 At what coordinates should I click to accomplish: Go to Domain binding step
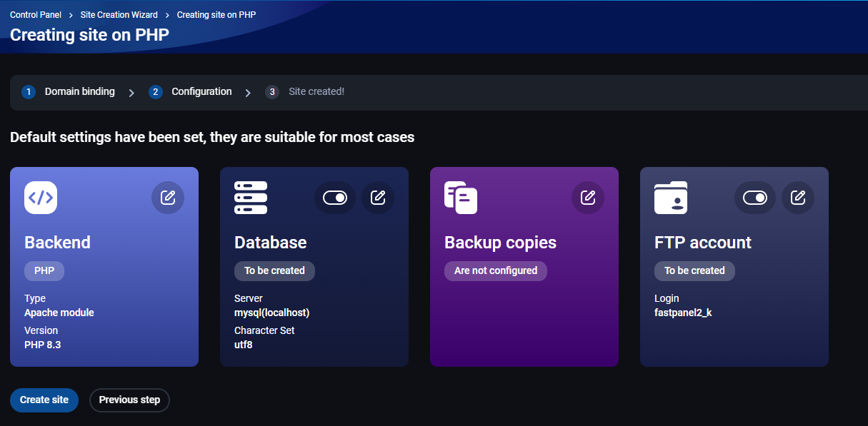(x=79, y=91)
